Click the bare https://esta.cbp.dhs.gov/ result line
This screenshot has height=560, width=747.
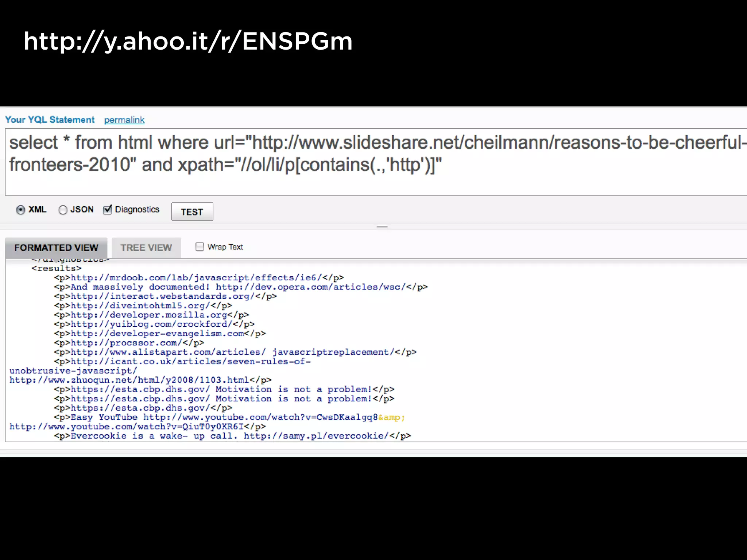pyautogui.click(x=143, y=408)
